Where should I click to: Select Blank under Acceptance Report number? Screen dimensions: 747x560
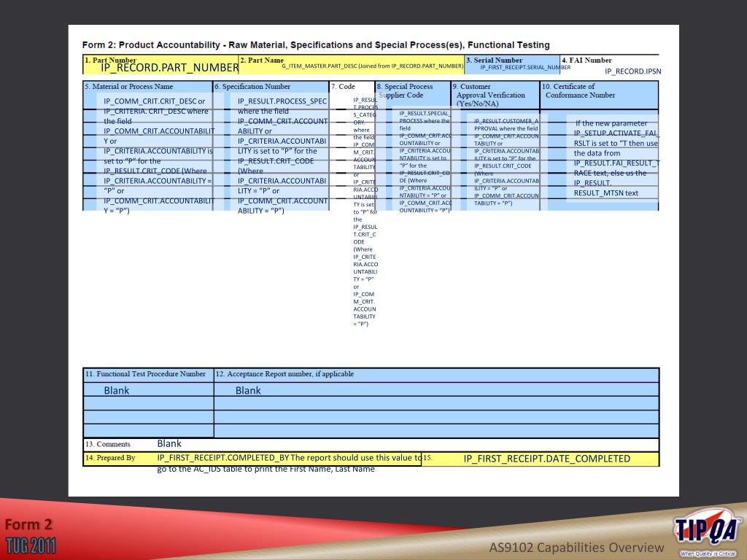coord(248,391)
